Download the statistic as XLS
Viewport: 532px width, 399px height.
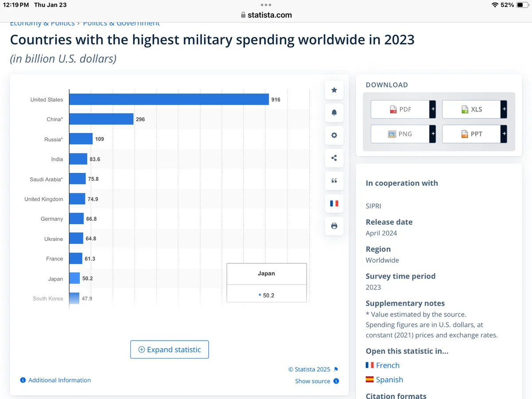[x=472, y=109]
